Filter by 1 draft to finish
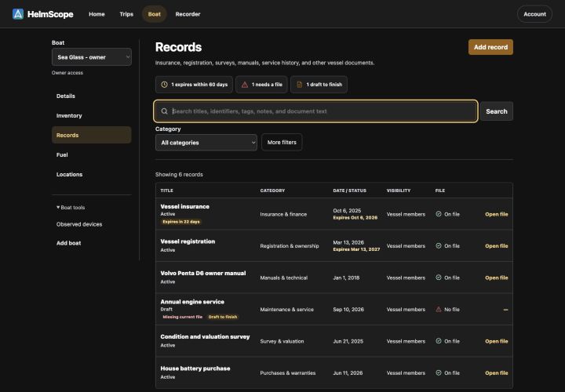The image size is (565, 392). point(319,85)
